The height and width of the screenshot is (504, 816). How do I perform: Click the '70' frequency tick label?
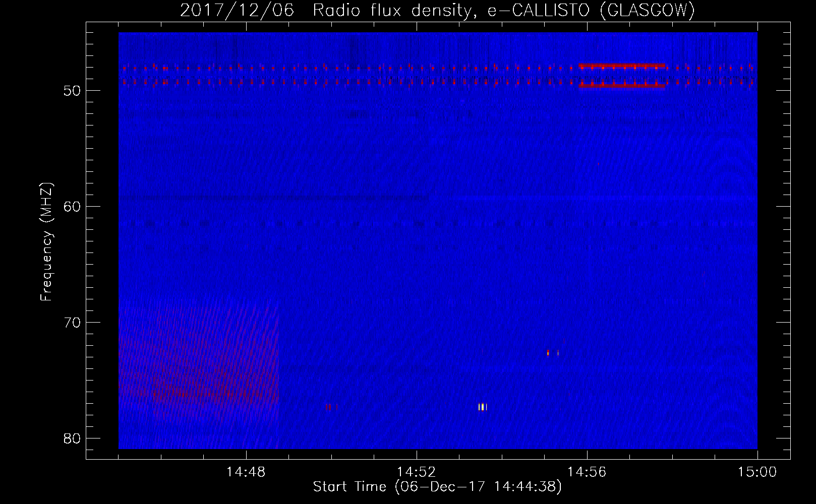73,322
